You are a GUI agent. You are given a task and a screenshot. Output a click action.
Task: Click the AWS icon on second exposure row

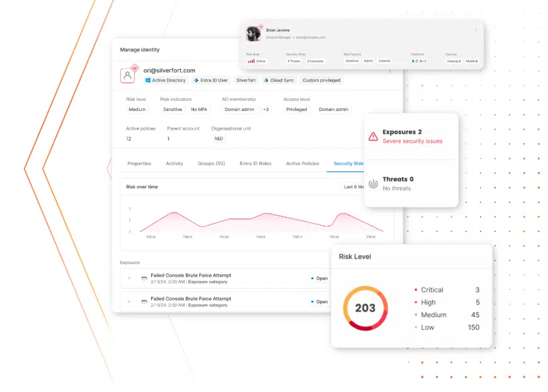(144, 301)
